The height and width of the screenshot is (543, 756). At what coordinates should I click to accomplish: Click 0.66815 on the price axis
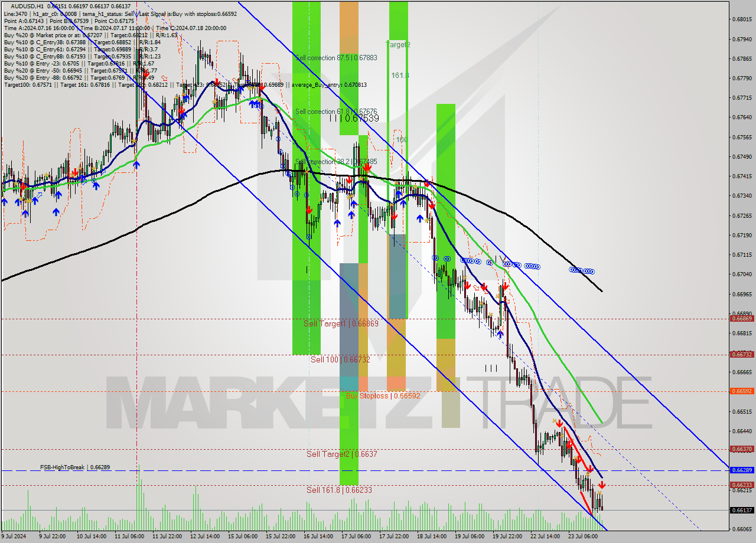click(x=742, y=333)
